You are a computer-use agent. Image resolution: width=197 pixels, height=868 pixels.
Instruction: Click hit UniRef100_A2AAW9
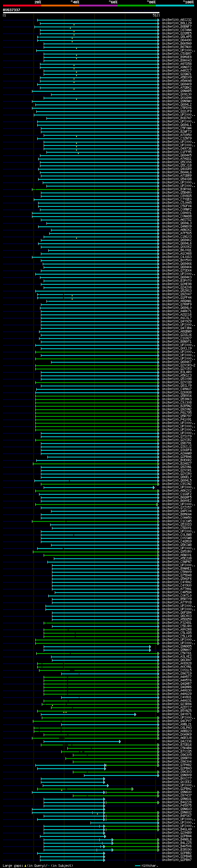pyautogui.click(x=177, y=453)
